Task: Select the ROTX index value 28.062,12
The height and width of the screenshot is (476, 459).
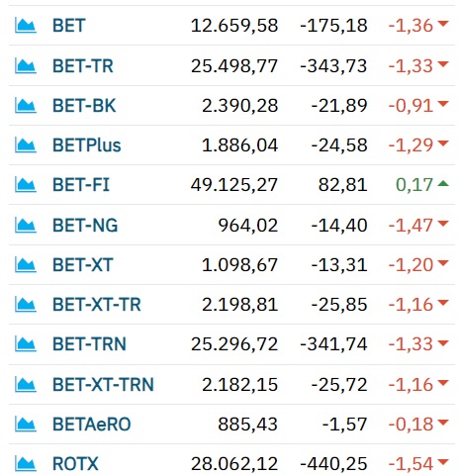Action: tap(234, 464)
